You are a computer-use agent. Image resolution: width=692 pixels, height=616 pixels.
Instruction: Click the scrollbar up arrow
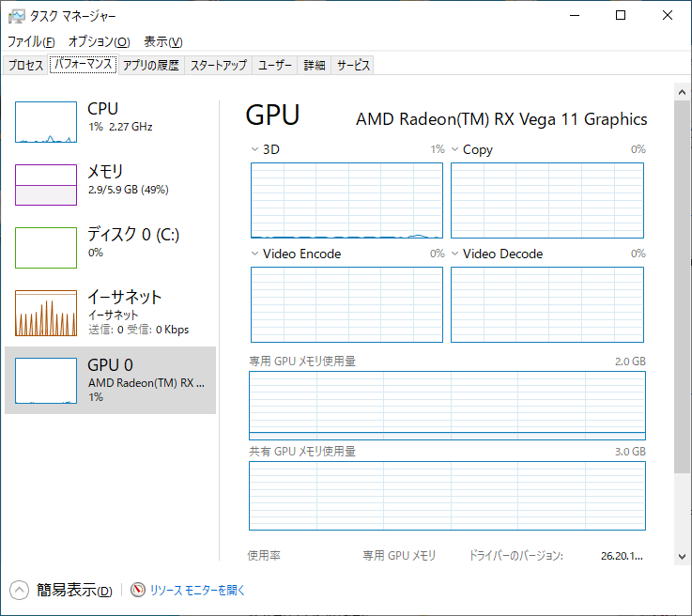682,92
